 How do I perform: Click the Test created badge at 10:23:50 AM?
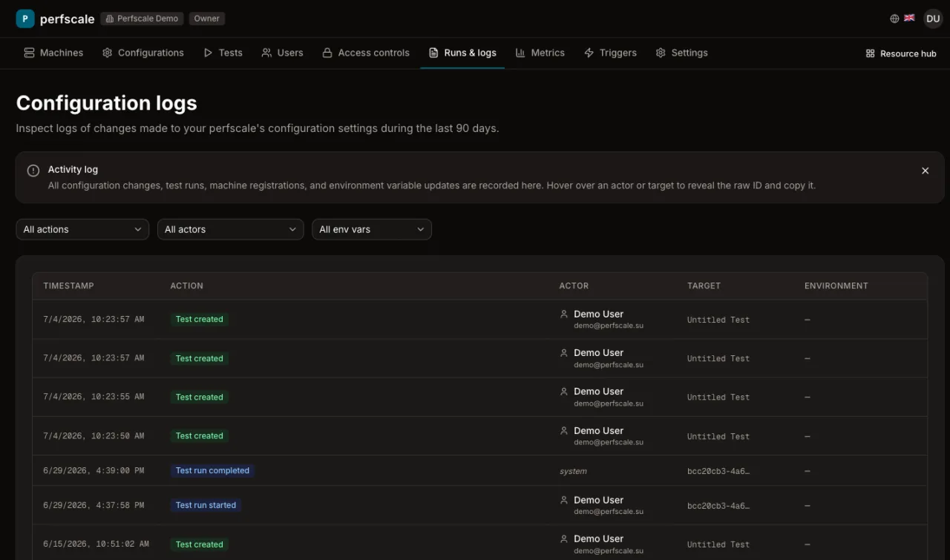point(199,435)
